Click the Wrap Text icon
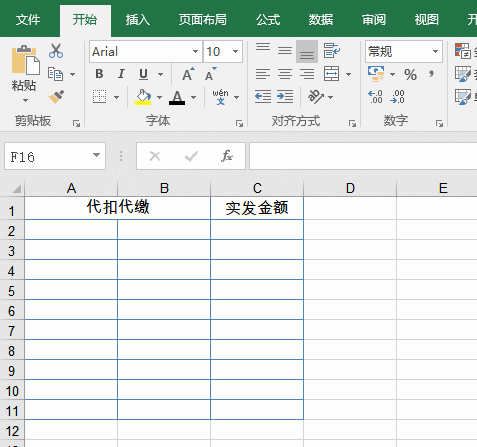477x447 pixels. 331,51
